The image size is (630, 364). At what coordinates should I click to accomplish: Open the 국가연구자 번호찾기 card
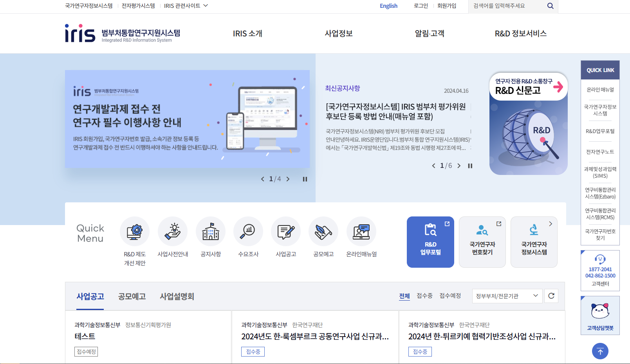click(482, 242)
